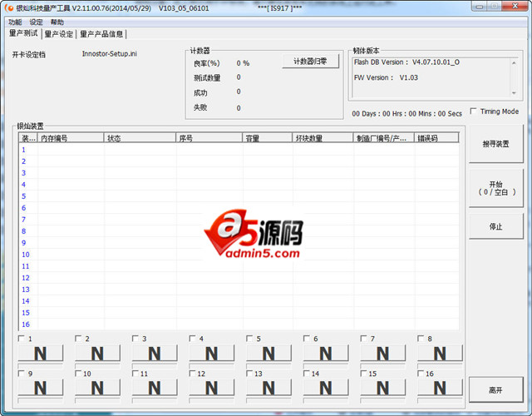Tick the port 5 checkbox
Image resolution: width=532 pixels, height=416 pixels.
tap(249, 339)
